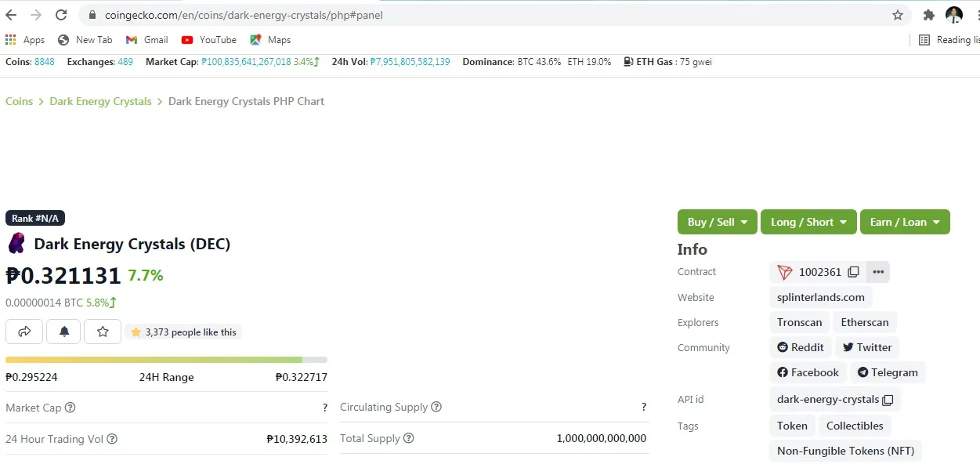Viewport: 980px width, 475px height.
Task: Click the ETH Gas pump icon
Action: [x=628, y=62]
